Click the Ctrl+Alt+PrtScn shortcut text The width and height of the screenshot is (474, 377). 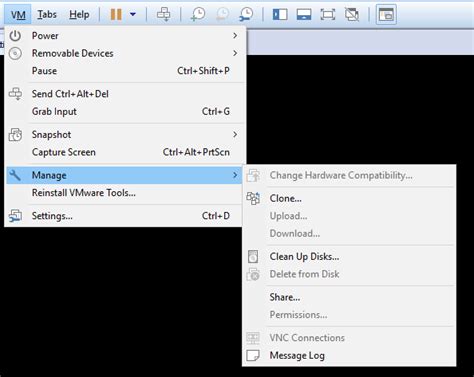pos(196,152)
